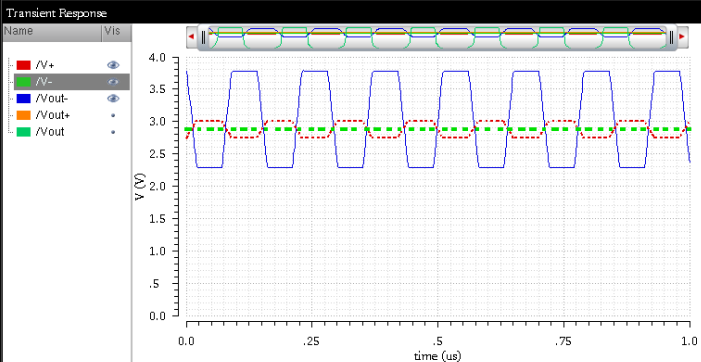701x362 pixels.
Task: Click the dashed green /V- trace line
Action: pyautogui.click(x=438, y=129)
